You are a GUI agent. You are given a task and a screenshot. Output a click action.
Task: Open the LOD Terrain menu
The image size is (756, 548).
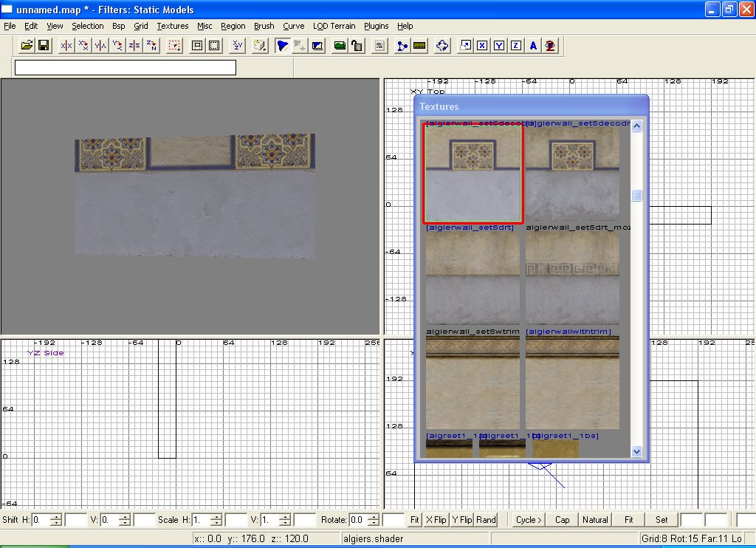coord(334,26)
